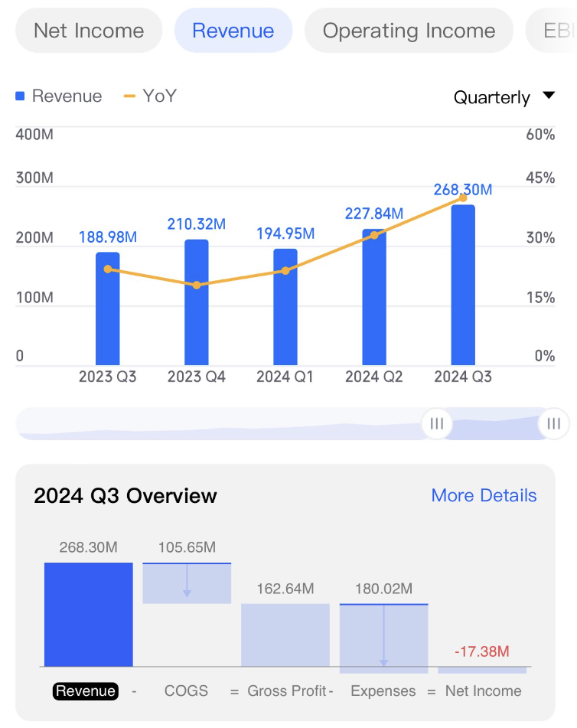Screen dimensions: 577x728
Task: Select the 2024 Q2 revenue bar
Action: tap(374, 297)
